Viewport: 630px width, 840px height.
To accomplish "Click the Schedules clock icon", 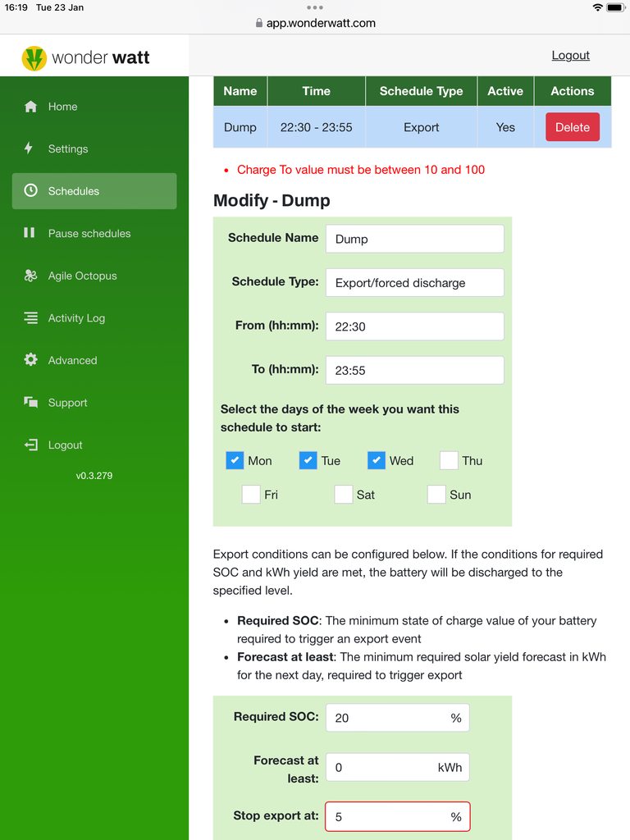I will coord(31,190).
